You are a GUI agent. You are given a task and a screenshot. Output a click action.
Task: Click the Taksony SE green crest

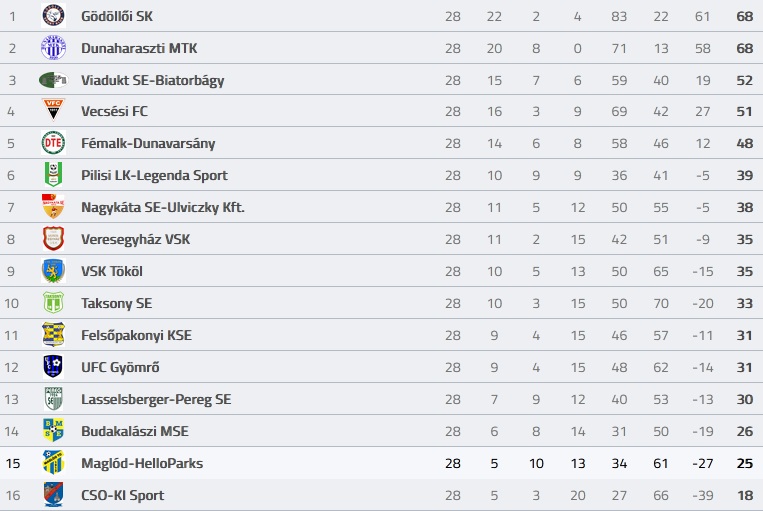53,303
